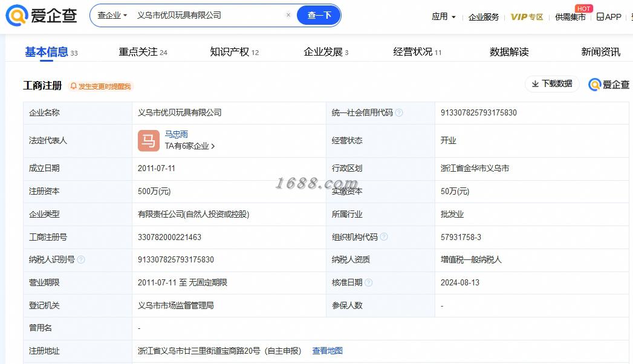Click the help icon next to 组织机构代码

pyautogui.click(x=384, y=237)
